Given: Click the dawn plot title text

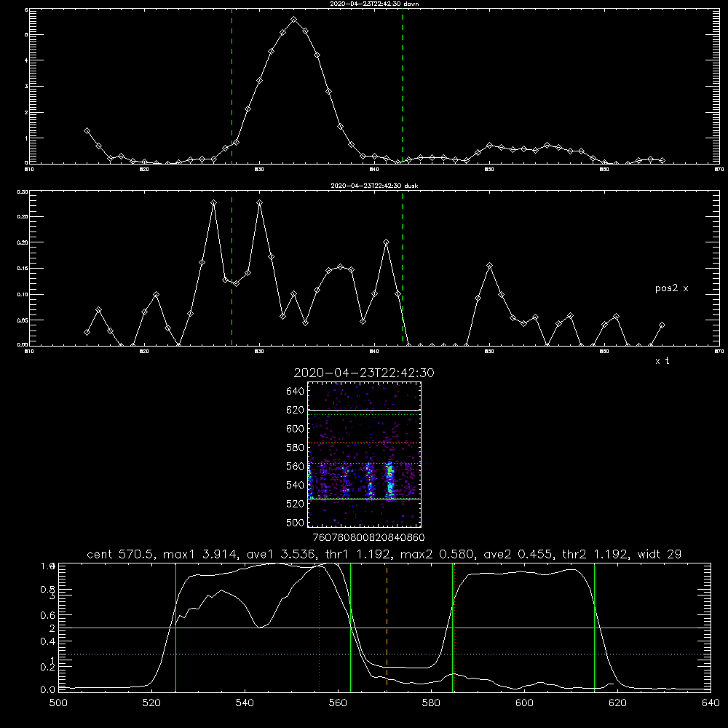Looking at the screenshot, I should pos(374,4).
